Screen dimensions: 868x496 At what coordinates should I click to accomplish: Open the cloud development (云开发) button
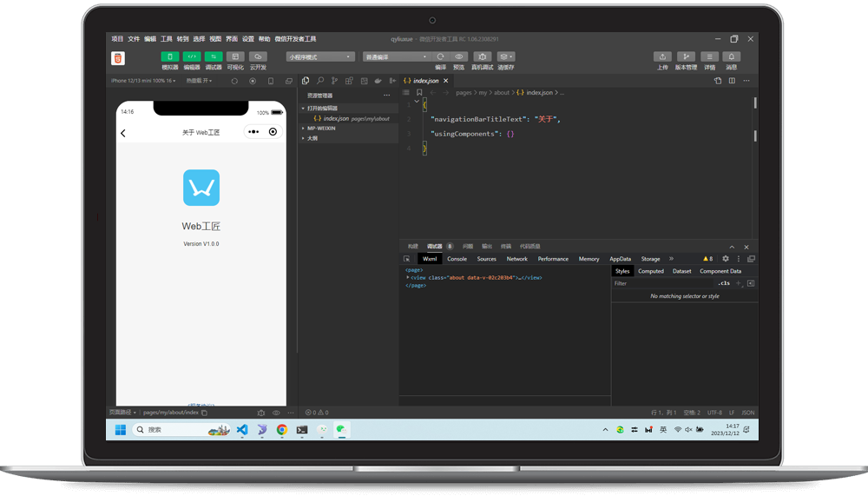[258, 56]
